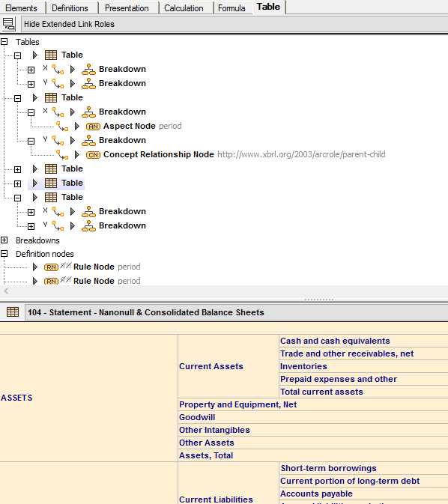Click the arc link icon before Concept Relationship Node
Viewport: 448px width, 504px height.
pyautogui.click(x=62, y=154)
